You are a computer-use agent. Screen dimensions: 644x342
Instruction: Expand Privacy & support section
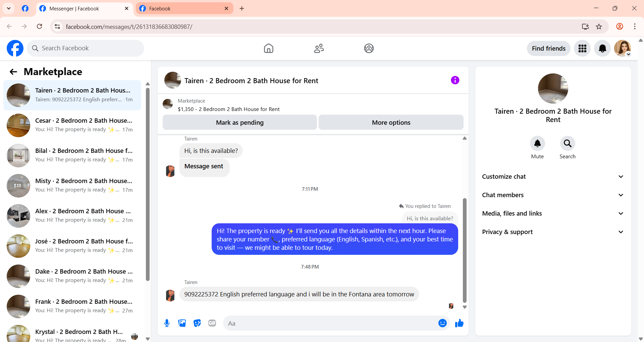553,232
